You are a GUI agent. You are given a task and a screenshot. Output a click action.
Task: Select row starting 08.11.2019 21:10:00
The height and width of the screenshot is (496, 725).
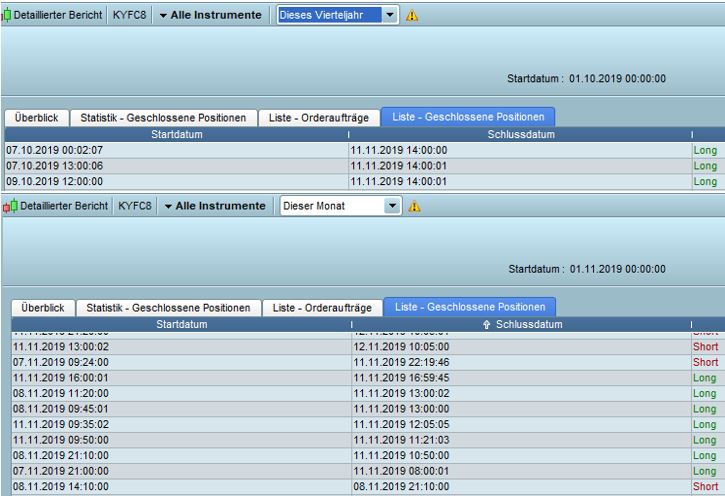tap(368, 455)
